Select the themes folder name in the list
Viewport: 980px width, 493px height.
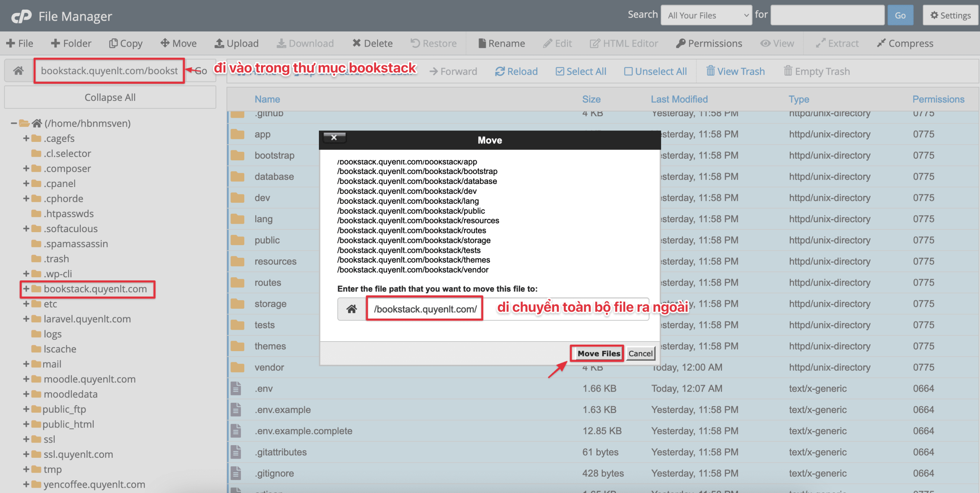click(x=270, y=346)
